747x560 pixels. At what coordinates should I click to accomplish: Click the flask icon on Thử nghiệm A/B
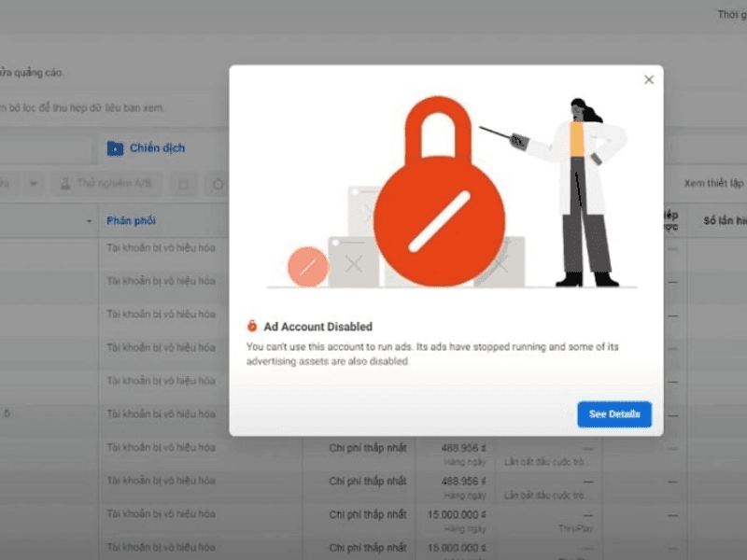66,184
